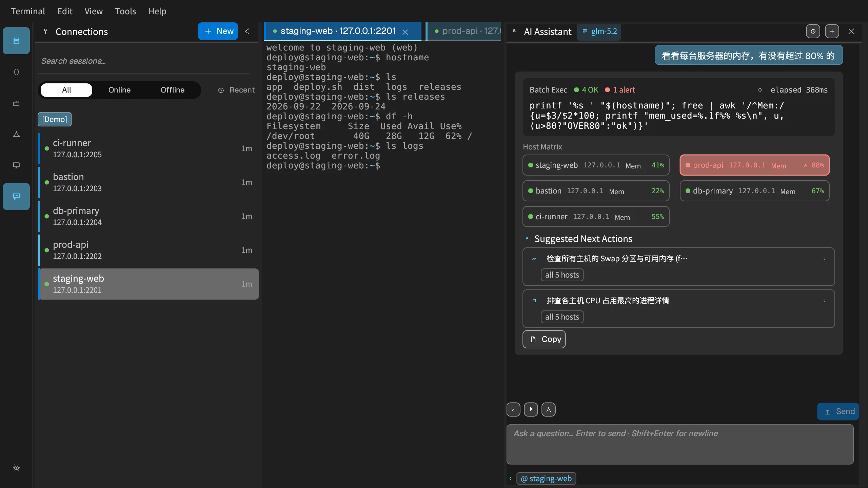Image resolution: width=868 pixels, height=488 pixels.
Task: Click the cursor pointer button above input
Action: point(531,409)
